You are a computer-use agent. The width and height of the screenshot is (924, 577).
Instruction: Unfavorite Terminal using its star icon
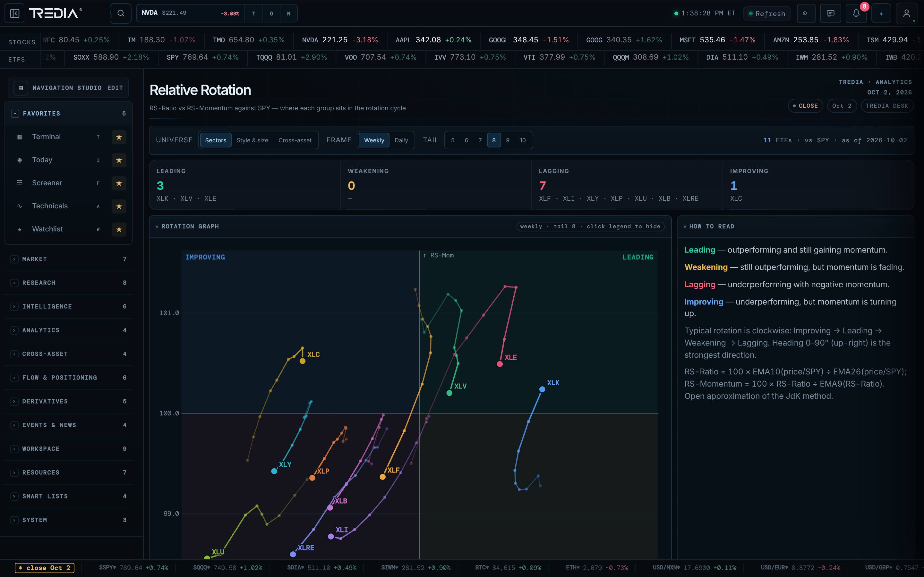119,137
